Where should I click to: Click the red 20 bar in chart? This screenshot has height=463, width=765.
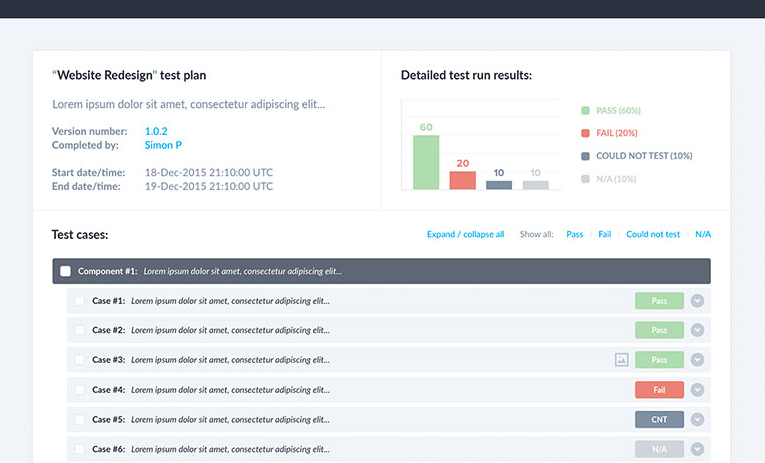point(463,181)
